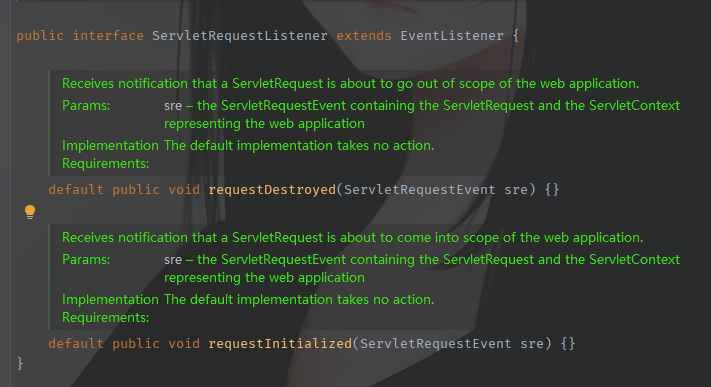Click the empty body braces of requestDestroyed

(x=552, y=189)
